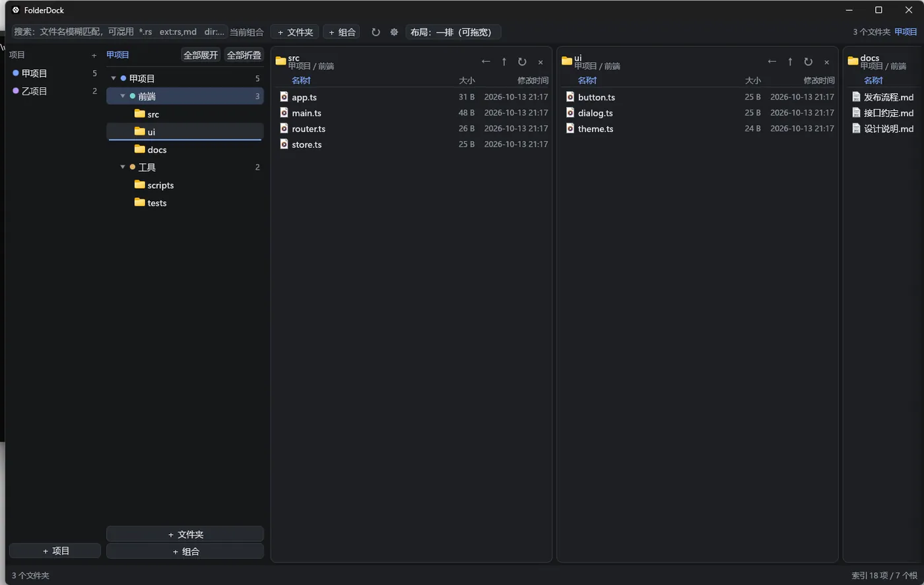Sort src panel by 大小 column
924x585 pixels.
tap(467, 81)
